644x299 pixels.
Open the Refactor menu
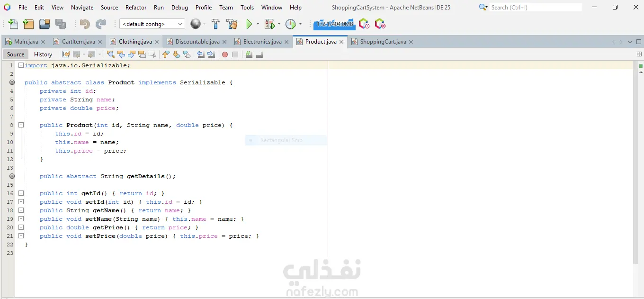click(136, 7)
